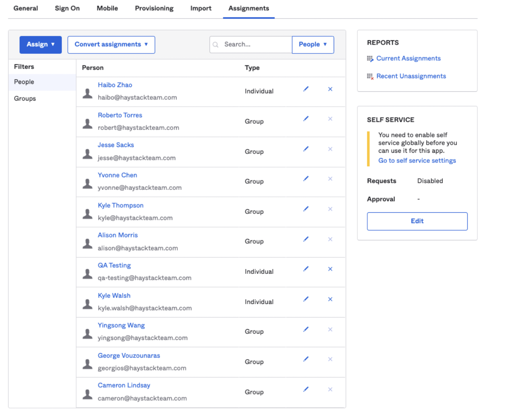Open the People search type dropdown

pos(313,44)
